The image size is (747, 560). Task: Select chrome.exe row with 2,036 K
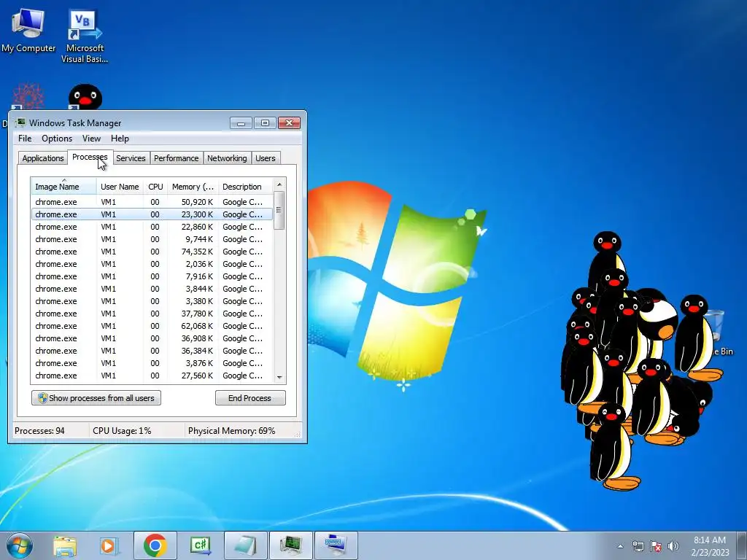click(x=152, y=264)
